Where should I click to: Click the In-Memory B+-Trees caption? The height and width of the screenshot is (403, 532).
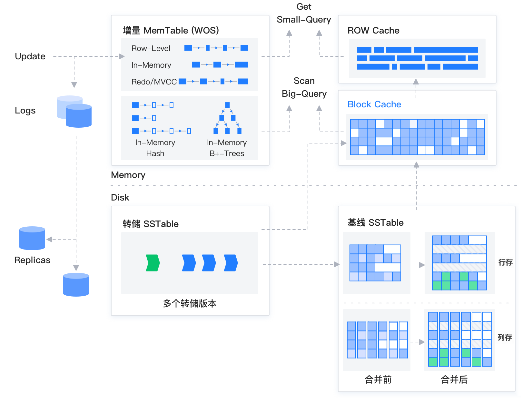tap(227, 148)
